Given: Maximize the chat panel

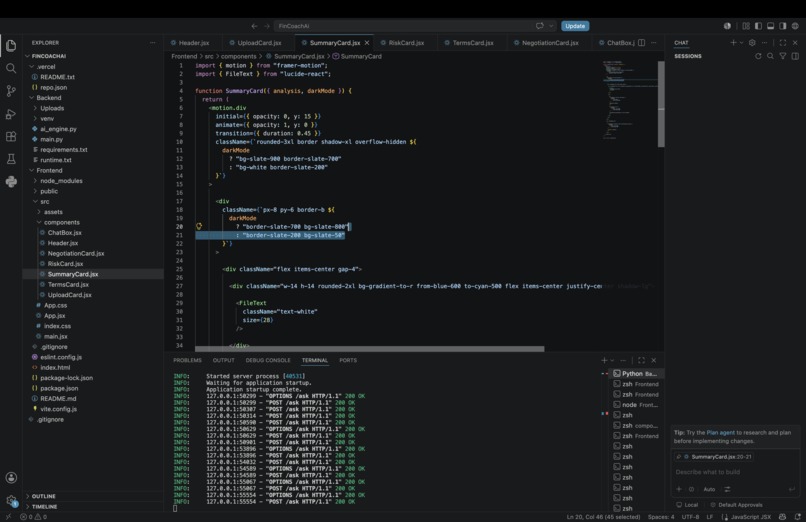Looking at the screenshot, I should pyautogui.click(x=783, y=43).
